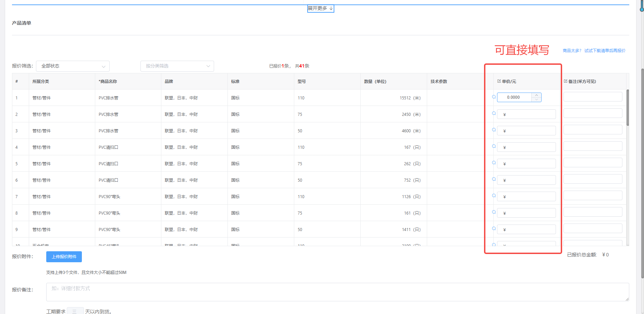
Task: Click the search icon beside row 1 price
Action: pyautogui.click(x=494, y=97)
